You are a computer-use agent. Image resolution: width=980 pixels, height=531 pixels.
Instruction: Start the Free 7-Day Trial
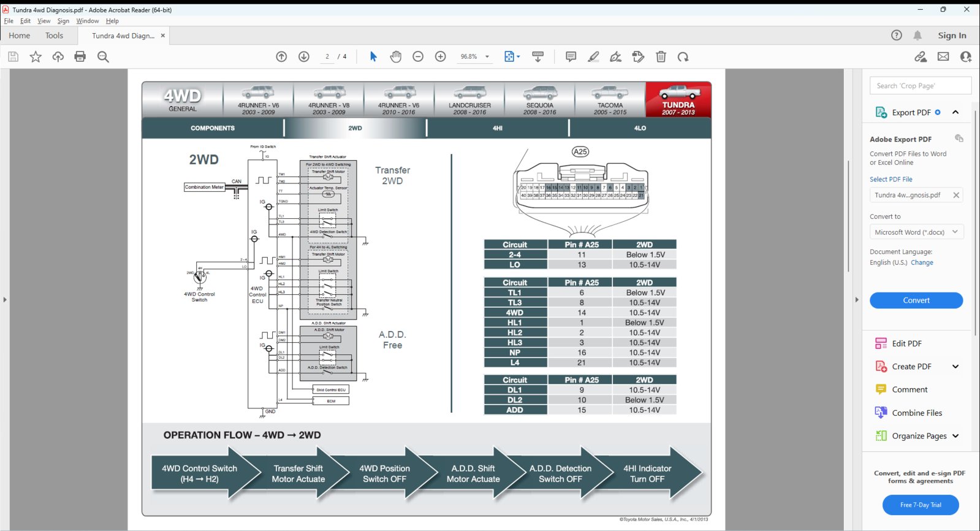pyautogui.click(x=921, y=505)
